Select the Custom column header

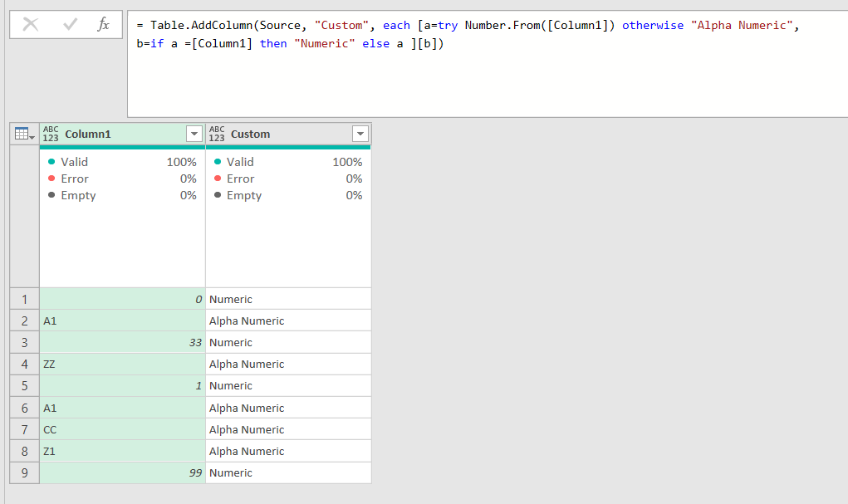click(288, 134)
